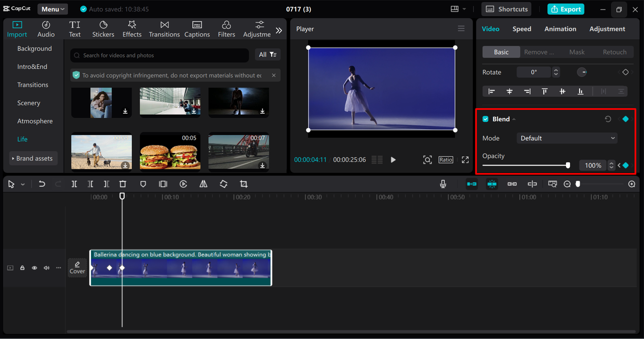This screenshot has height=339, width=644.
Task: Open selection tool dropdown arrow
Action: [23, 185]
